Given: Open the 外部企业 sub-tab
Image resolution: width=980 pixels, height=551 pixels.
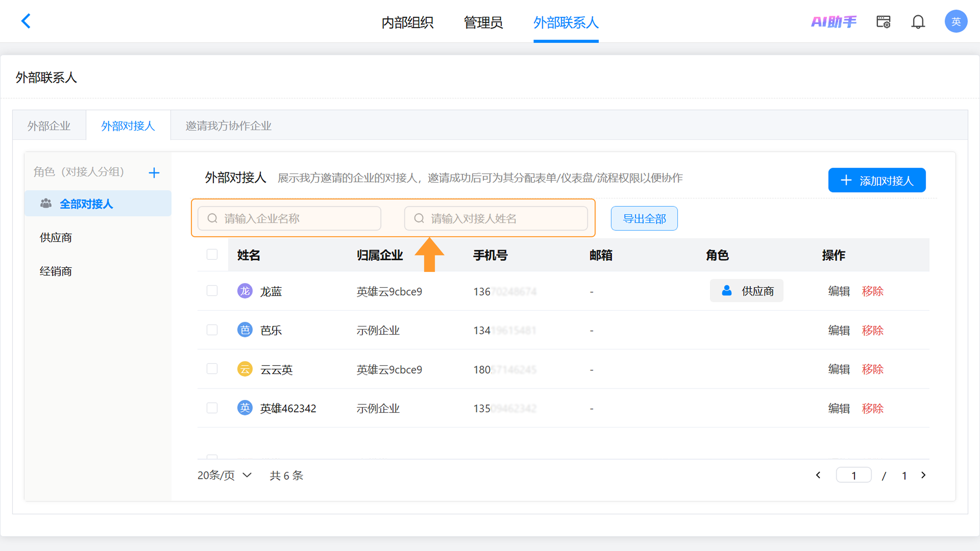Looking at the screenshot, I should point(49,126).
